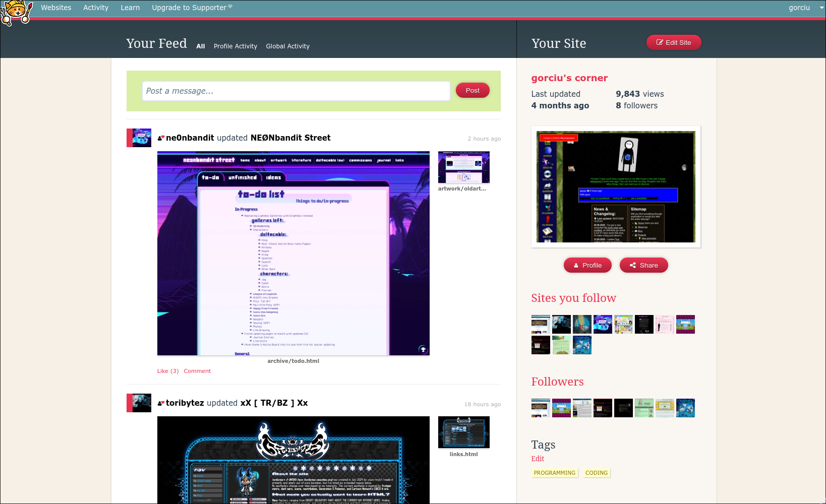Screen dimensions: 826x504
Task: Click the supporter badge beside ne0nbandit
Action: click(161, 137)
